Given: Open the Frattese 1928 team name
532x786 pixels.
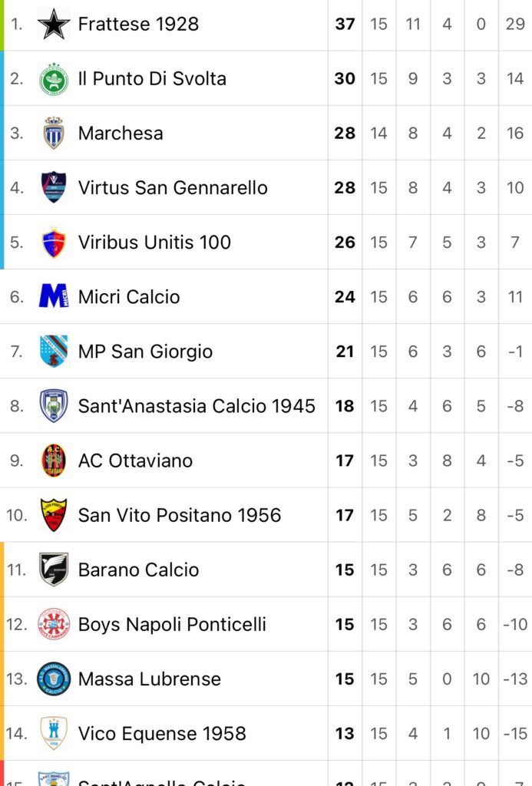Looking at the screenshot, I should pos(138,24).
